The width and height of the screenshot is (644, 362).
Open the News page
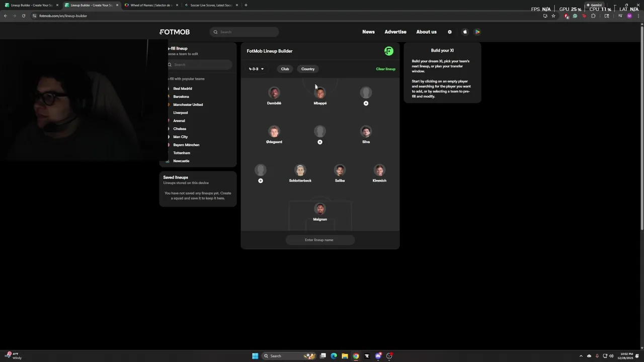(368, 32)
